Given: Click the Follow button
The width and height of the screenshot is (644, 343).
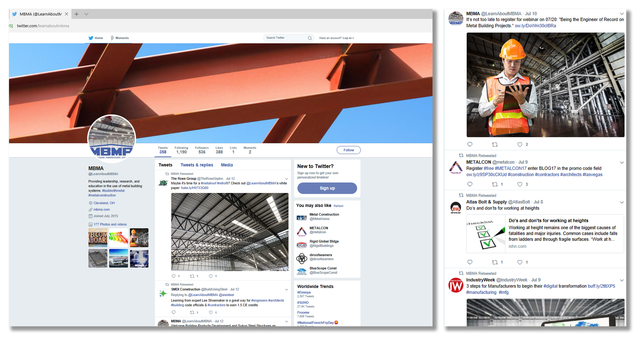Looking at the screenshot, I should click(x=348, y=150).
